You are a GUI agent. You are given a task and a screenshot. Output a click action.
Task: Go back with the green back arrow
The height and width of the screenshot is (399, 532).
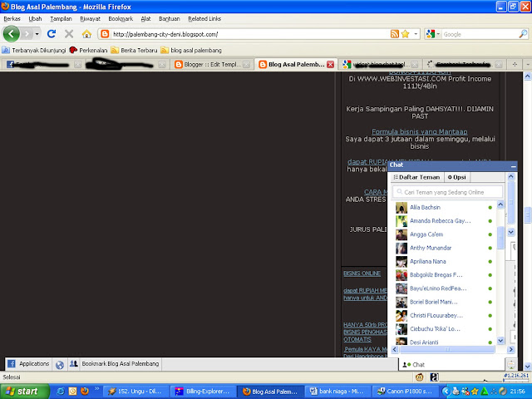point(11,33)
